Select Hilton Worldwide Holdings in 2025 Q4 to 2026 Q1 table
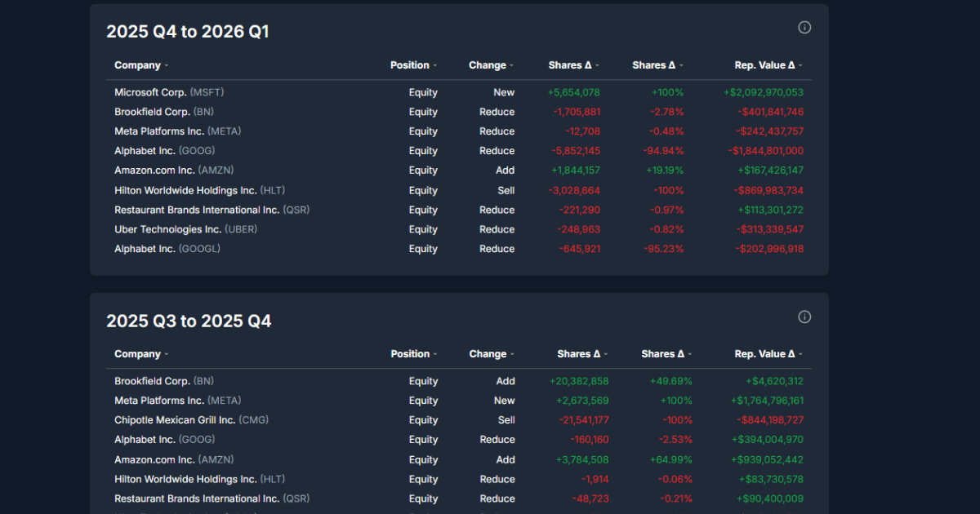 459,190
